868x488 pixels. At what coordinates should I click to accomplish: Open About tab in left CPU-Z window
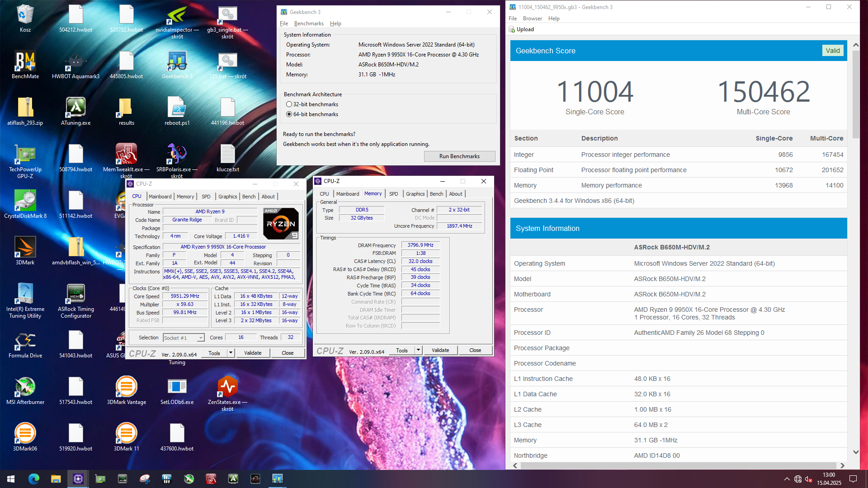268,197
